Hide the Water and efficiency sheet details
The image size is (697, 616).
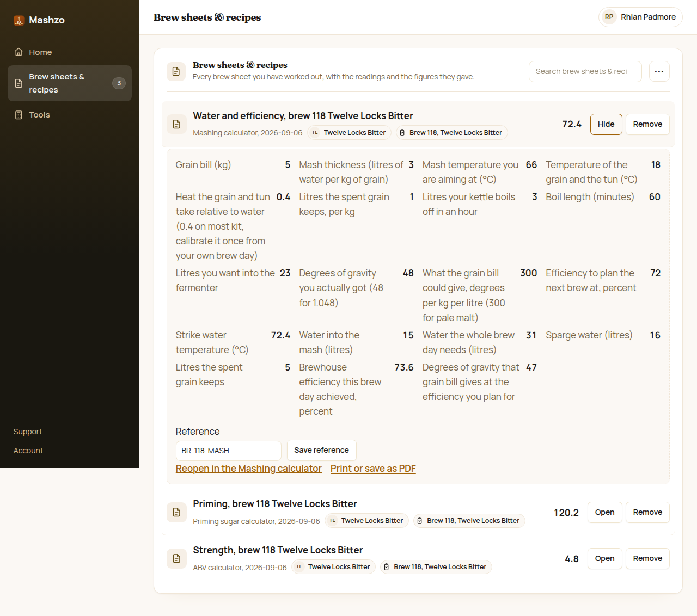[606, 124]
